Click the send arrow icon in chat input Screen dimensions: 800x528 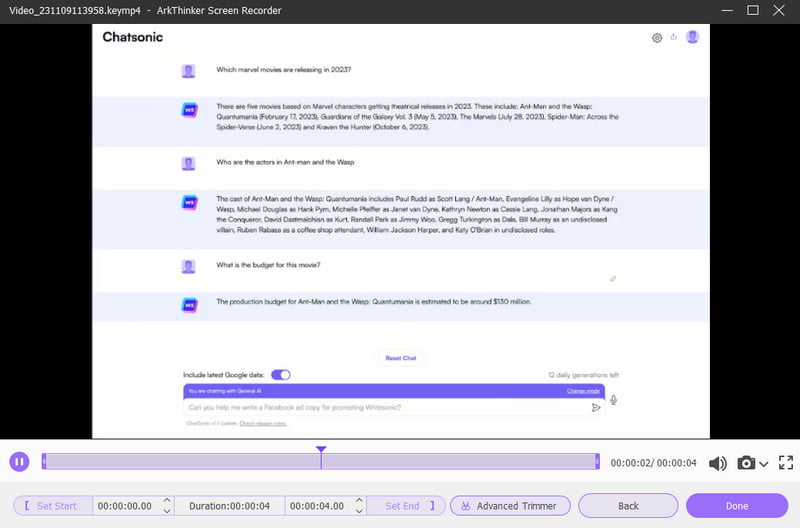point(595,408)
